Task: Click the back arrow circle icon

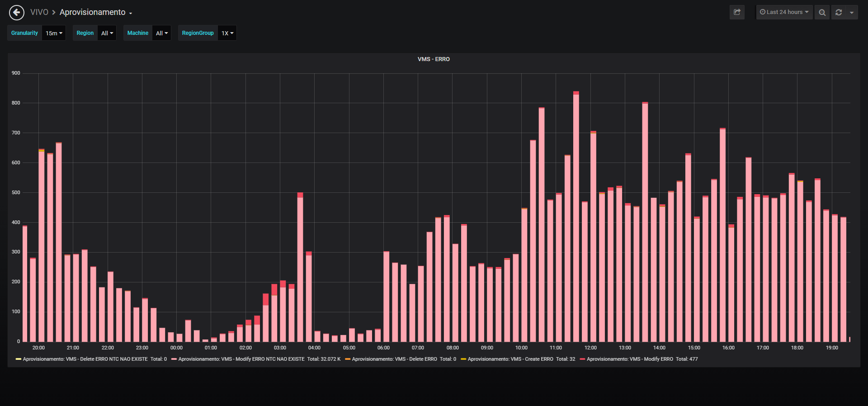Action: click(17, 13)
